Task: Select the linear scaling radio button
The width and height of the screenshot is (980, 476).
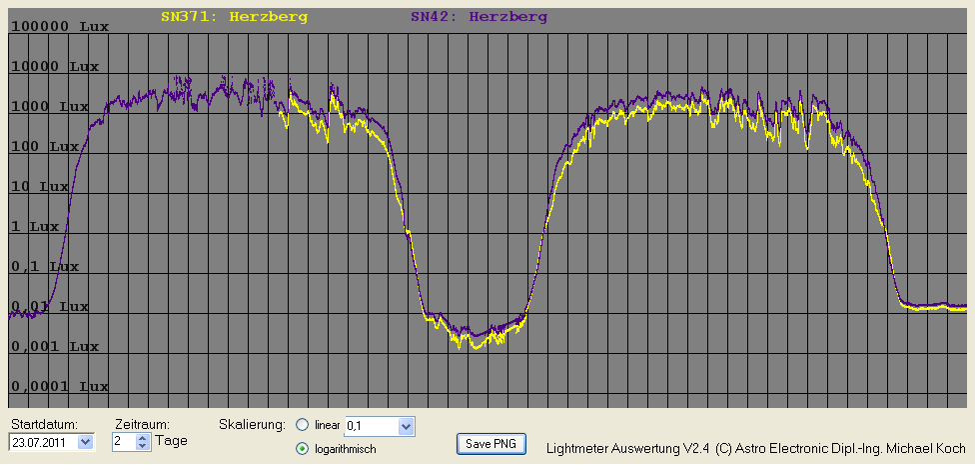Action: click(303, 425)
